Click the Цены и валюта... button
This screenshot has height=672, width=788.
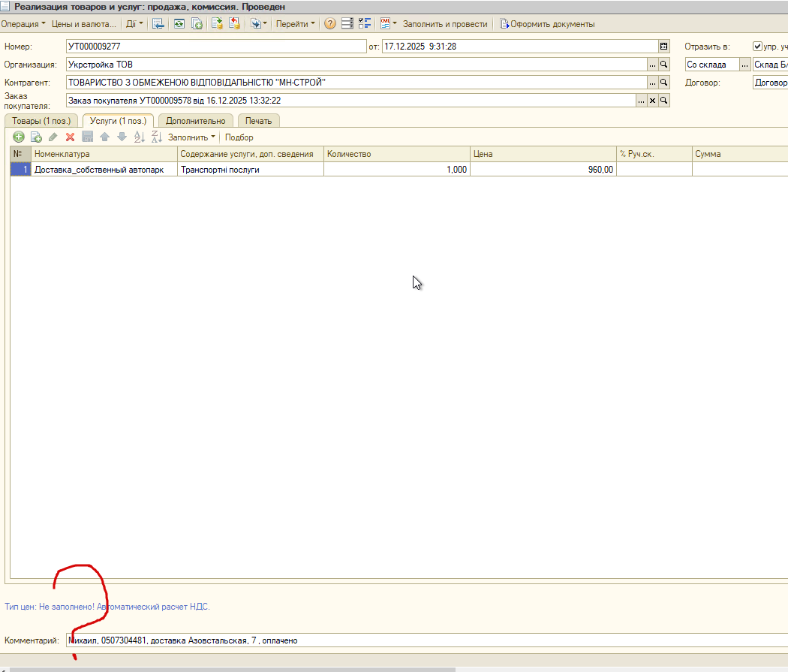(x=83, y=23)
